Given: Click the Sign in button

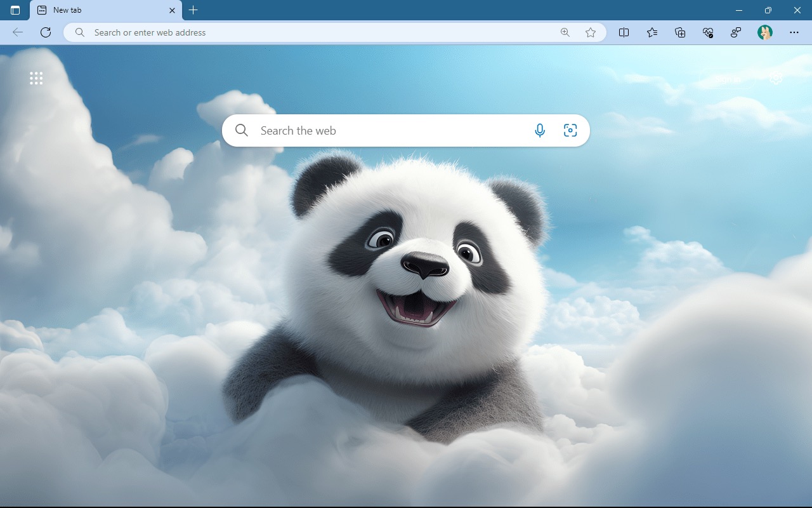Looking at the screenshot, I should click(x=727, y=78).
